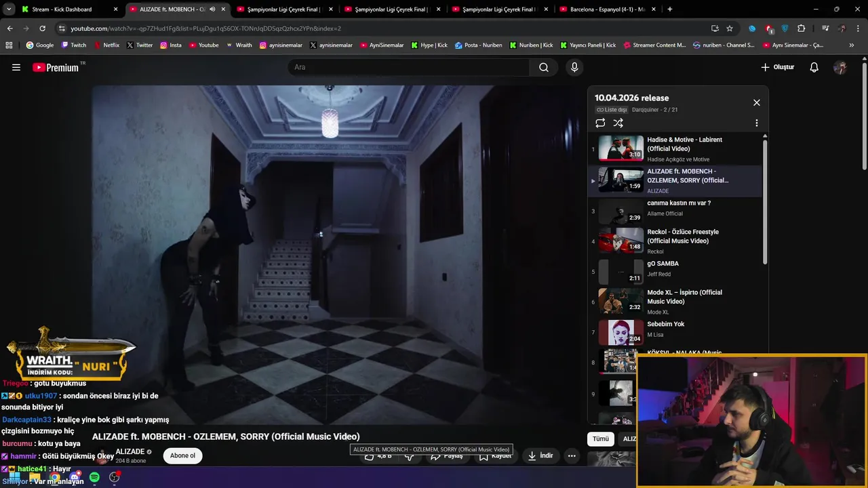868x488 pixels.
Task: Click the Oluştur create button
Action: tap(778, 67)
